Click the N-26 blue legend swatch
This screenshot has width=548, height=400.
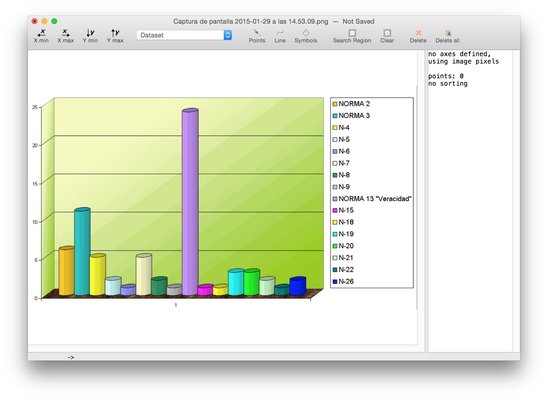335,282
